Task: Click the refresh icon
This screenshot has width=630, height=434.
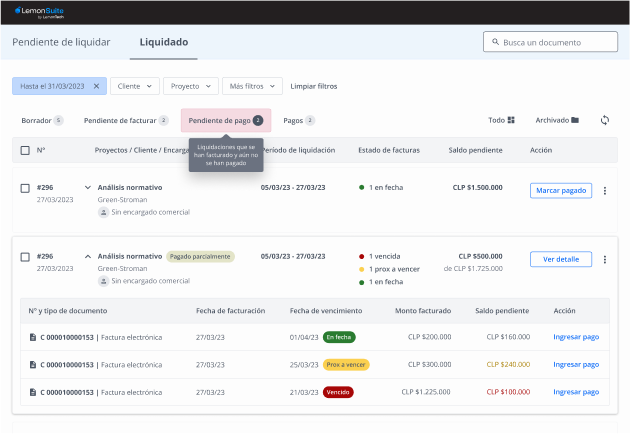Action: (604, 120)
